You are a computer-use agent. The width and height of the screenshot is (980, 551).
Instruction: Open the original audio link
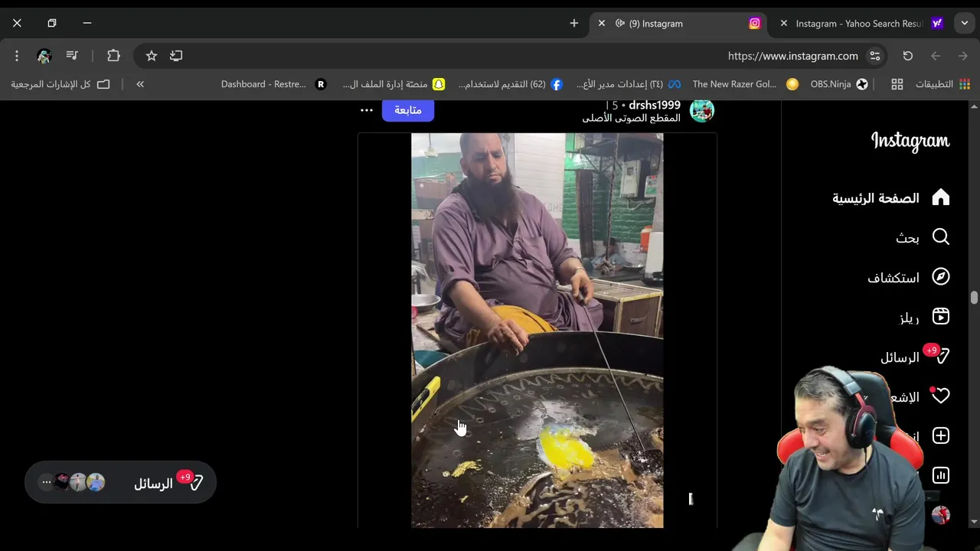pyautogui.click(x=631, y=118)
